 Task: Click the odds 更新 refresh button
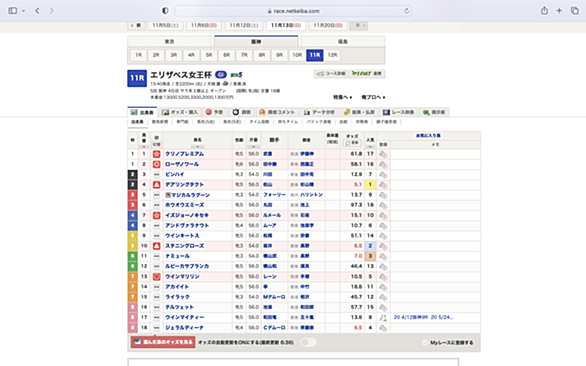[x=352, y=143]
